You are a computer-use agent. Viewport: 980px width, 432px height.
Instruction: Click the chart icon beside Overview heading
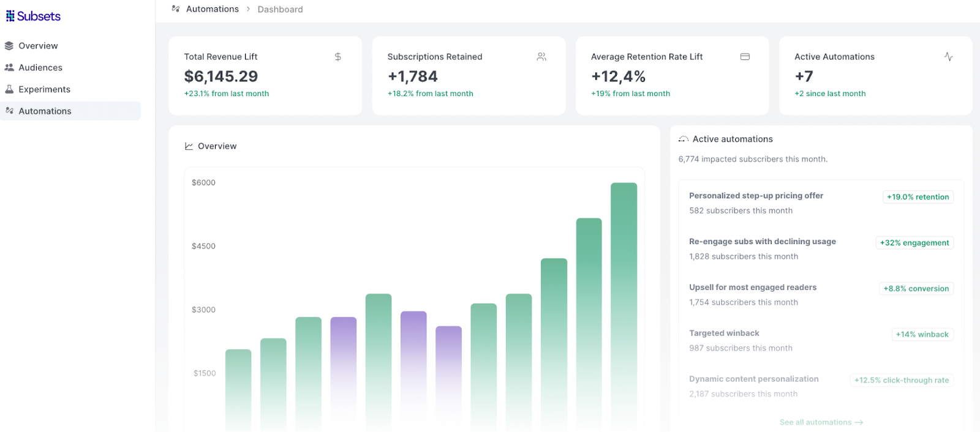tap(189, 146)
